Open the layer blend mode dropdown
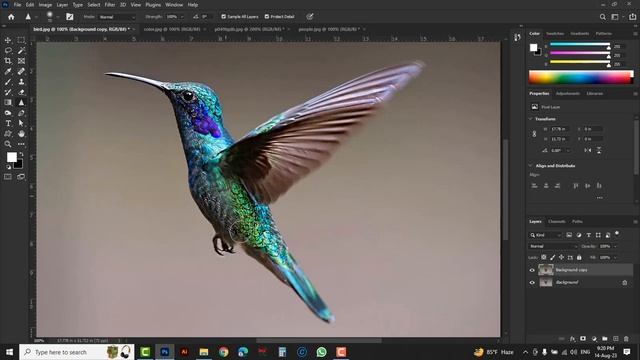 pos(553,246)
